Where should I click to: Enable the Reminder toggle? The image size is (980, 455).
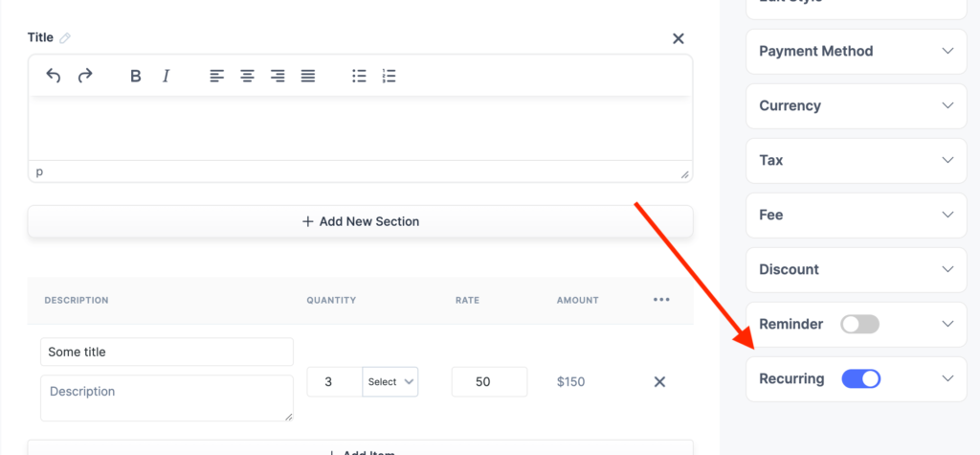pos(860,324)
